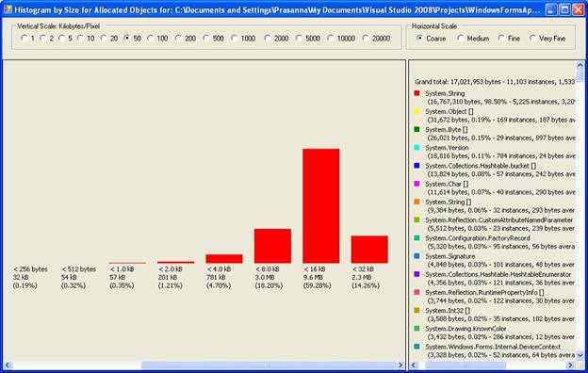Select the 100 kilobytes/pixel vertical scale
588x373 pixels.
[x=157, y=39]
